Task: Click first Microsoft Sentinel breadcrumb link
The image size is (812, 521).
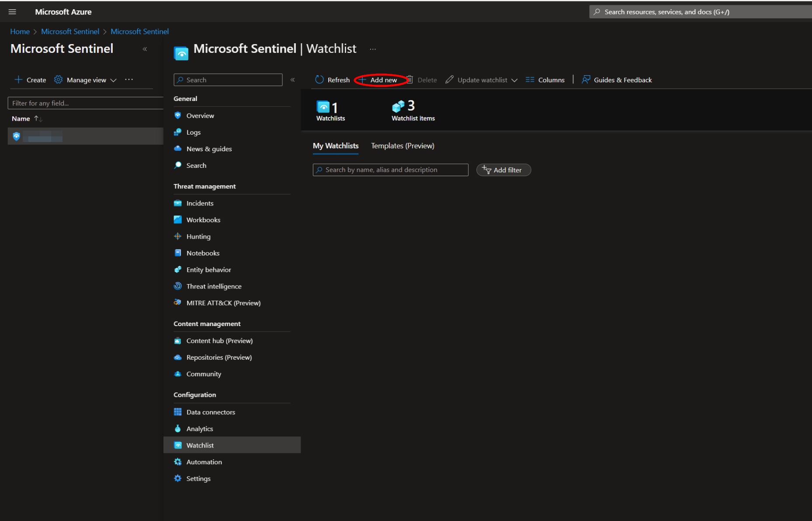Action: tap(70, 31)
